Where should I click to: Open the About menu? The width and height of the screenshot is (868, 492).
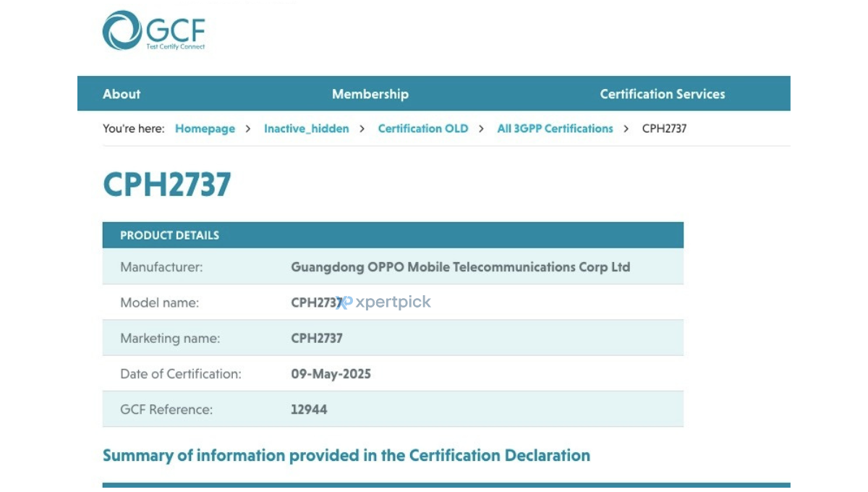click(122, 94)
